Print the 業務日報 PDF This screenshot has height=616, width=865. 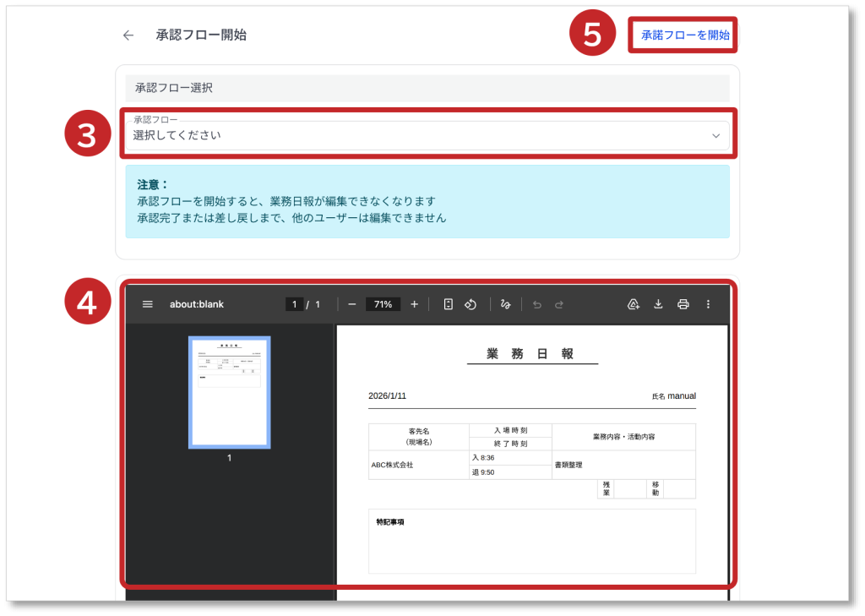pyautogui.click(x=683, y=304)
